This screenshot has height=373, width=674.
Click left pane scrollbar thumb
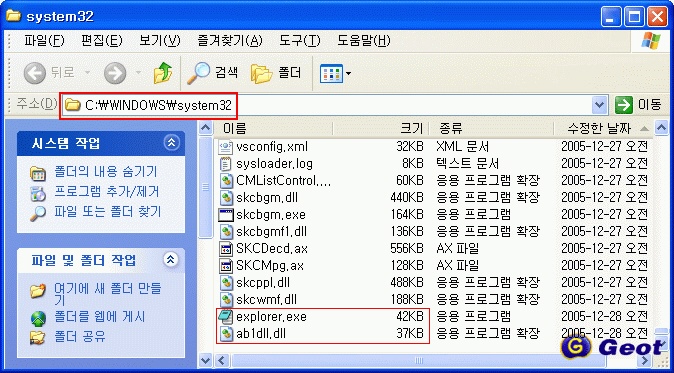point(206,187)
